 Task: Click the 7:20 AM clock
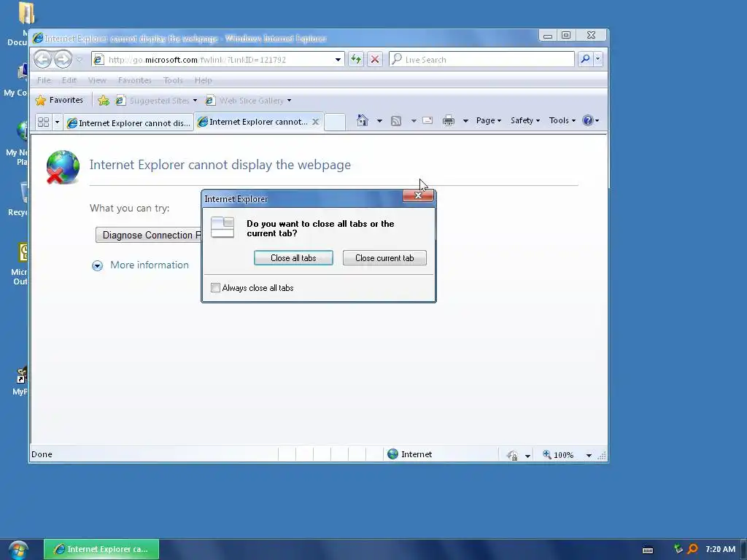pos(720,549)
